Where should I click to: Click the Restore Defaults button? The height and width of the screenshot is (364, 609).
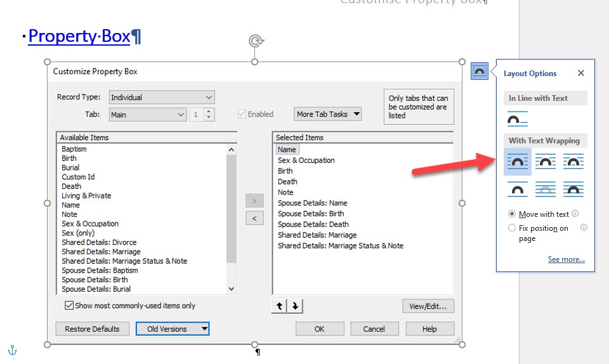pos(92,328)
